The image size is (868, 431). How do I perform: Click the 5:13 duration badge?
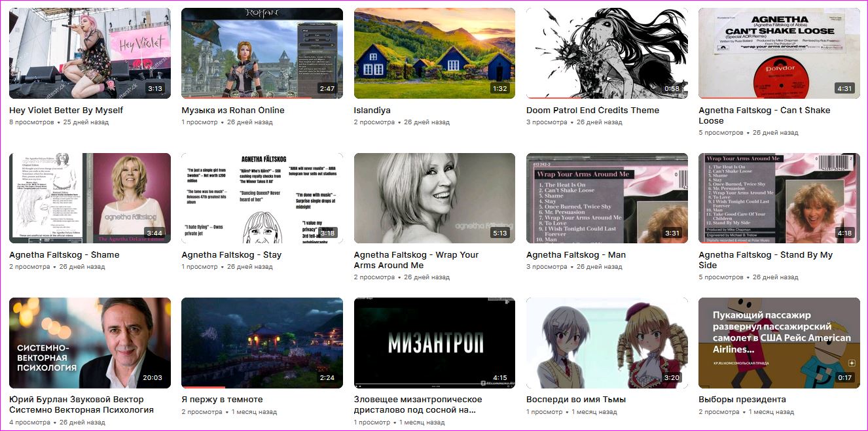[500, 233]
